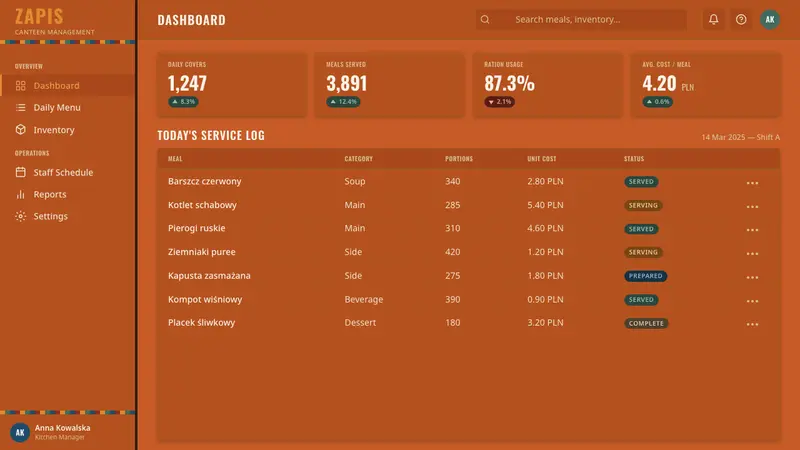Click the 2.1% decrease badge
The width and height of the screenshot is (800, 450).
pyautogui.click(x=499, y=102)
